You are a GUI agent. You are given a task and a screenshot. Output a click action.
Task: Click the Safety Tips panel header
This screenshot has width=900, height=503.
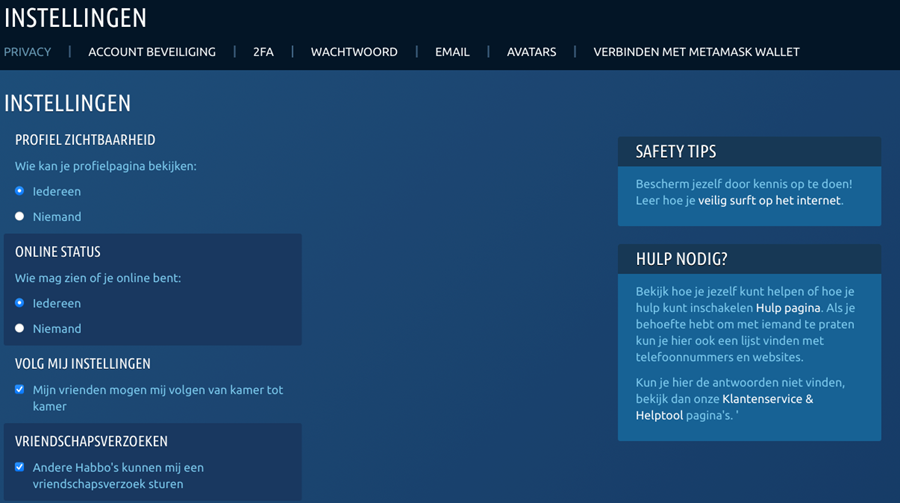(x=676, y=152)
